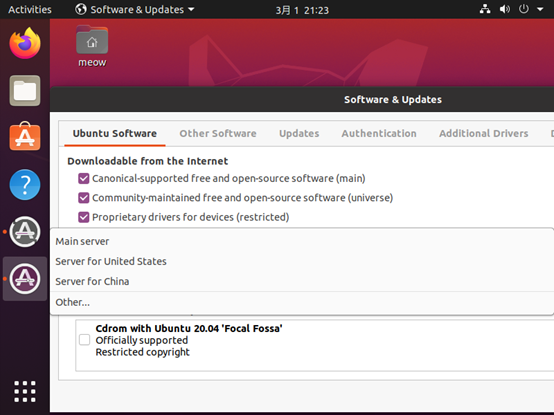Open Software Updater dock icon

(25, 232)
